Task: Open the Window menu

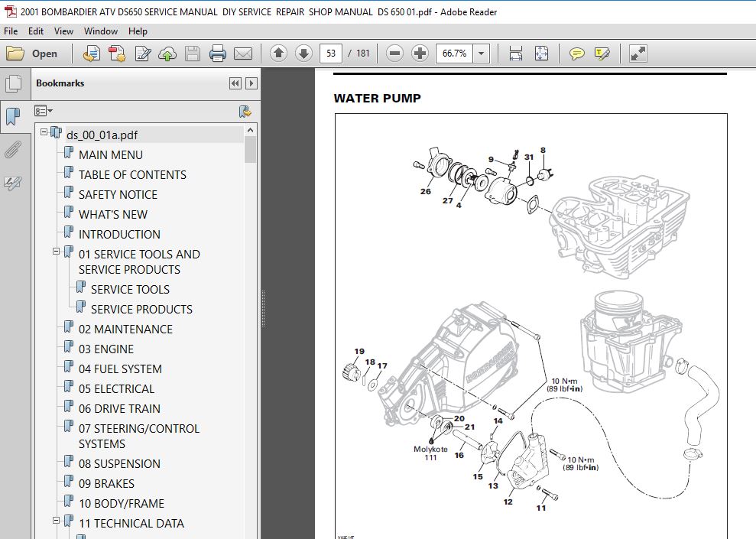Action: point(101,31)
